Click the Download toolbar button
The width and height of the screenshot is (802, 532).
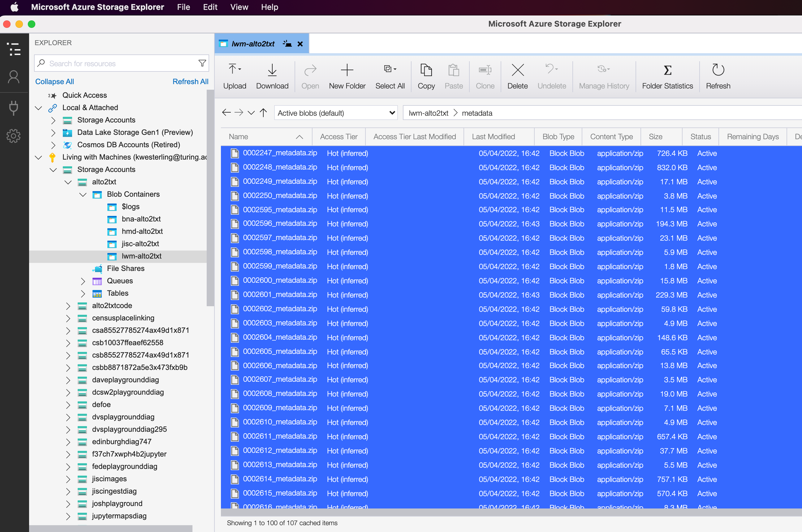click(272, 77)
